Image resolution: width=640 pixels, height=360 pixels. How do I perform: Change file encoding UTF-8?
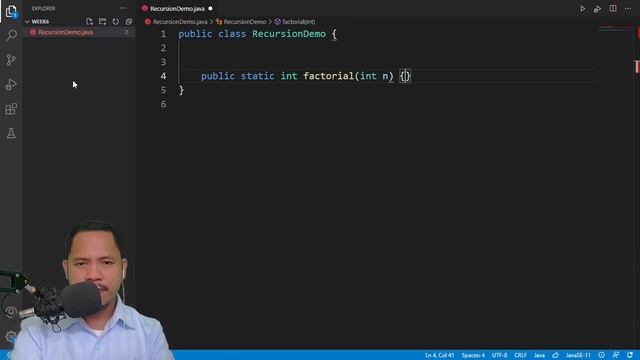(500, 355)
